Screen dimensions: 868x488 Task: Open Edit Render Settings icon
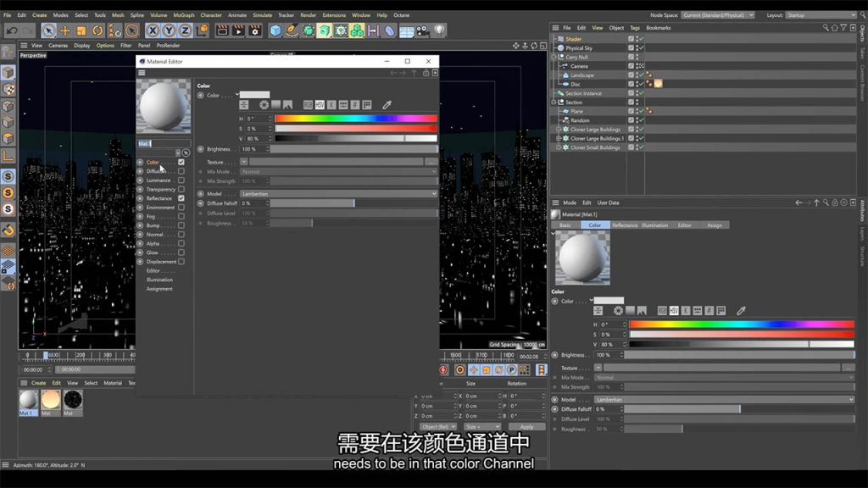click(x=255, y=30)
